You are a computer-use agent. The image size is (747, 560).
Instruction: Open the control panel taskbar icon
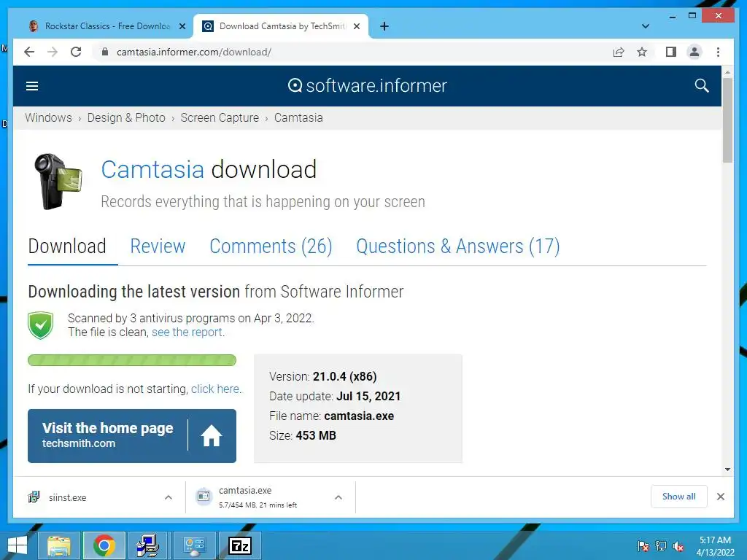pos(194,545)
